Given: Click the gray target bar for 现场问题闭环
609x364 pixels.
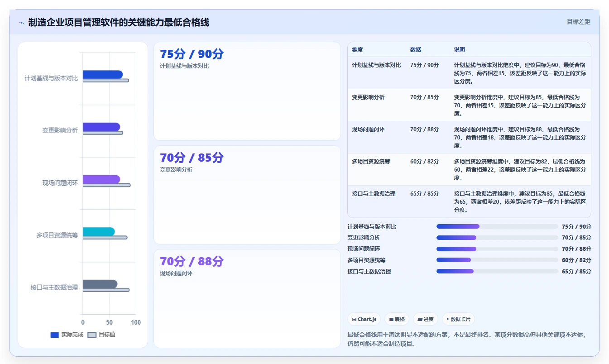Looking at the screenshot, I should point(106,185).
